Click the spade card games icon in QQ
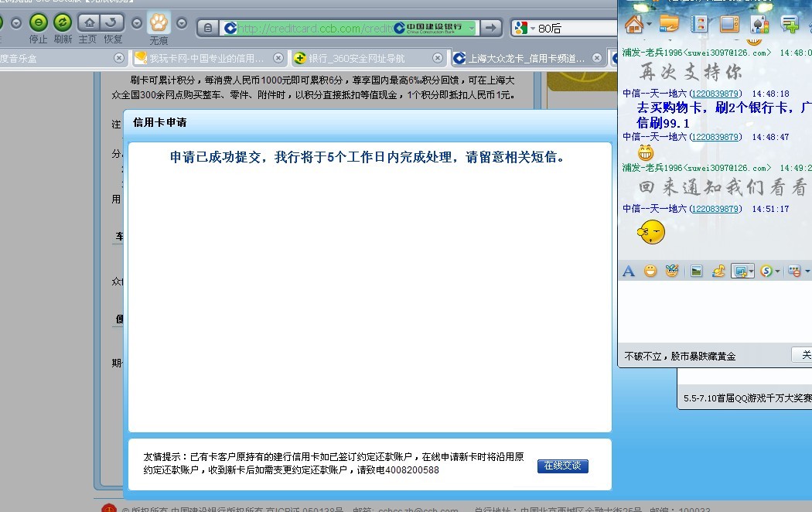 point(759,24)
